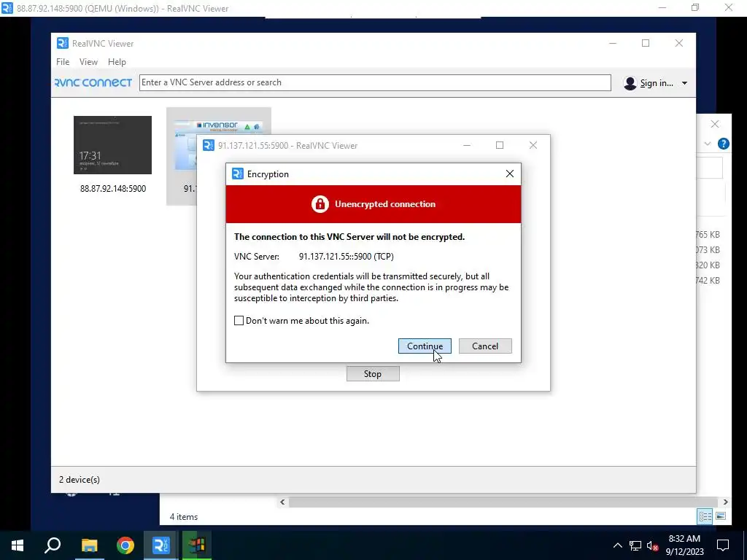Click the 765 KB file size entry
Viewport: 747px width, 560px height.
point(708,234)
